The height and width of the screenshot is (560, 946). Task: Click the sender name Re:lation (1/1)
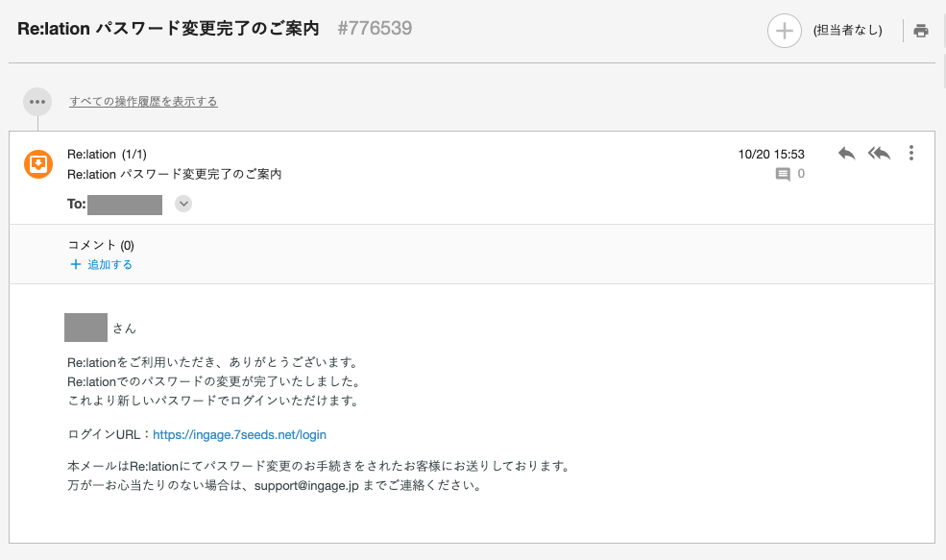(x=107, y=155)
